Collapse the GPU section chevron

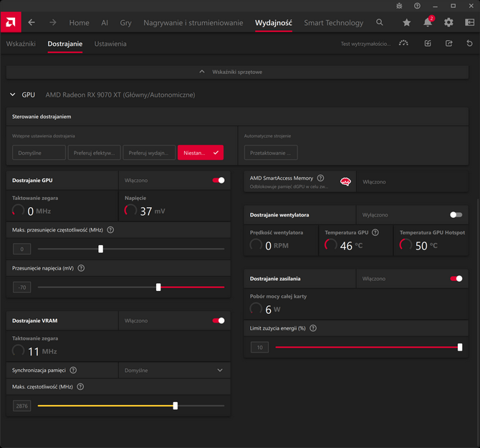point(13,95)
